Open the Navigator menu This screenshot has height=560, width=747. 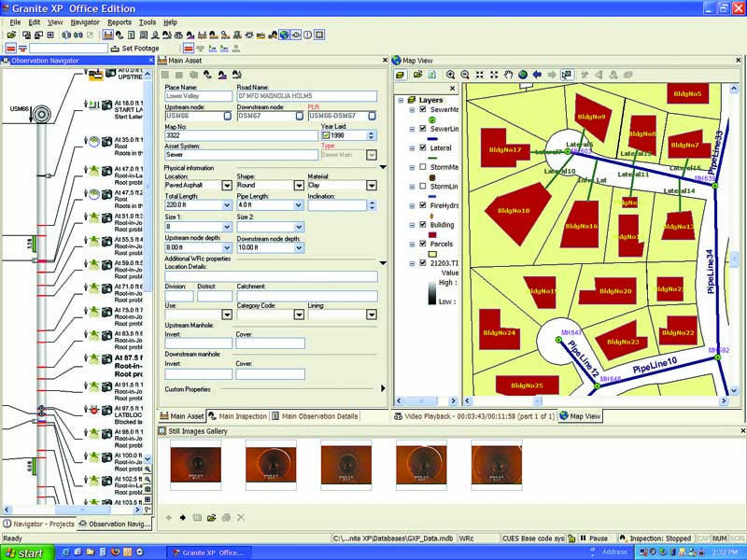pyautogui.click(x=85, y=21)
